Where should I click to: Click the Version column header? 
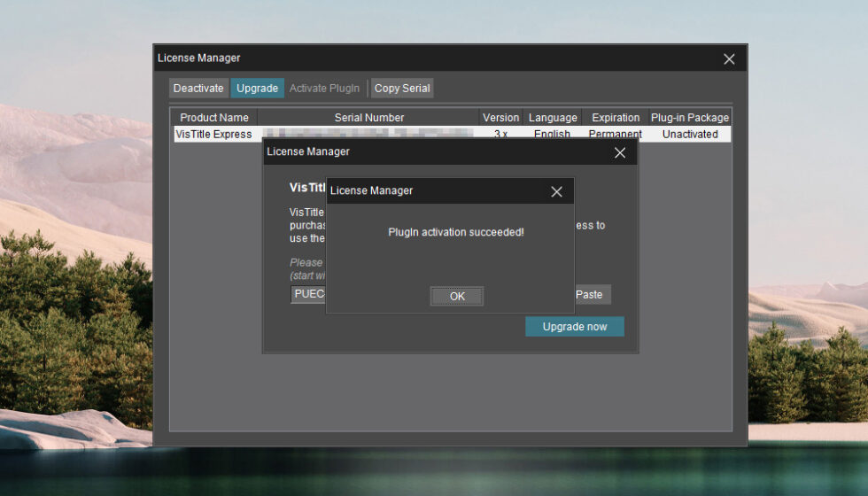(500, 117)
